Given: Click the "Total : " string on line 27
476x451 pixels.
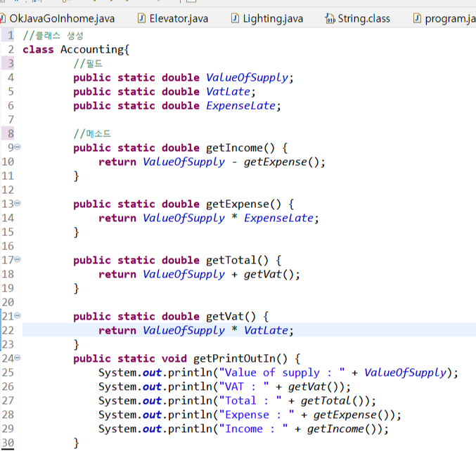Looking at the screenshot, I should [250, 400].
